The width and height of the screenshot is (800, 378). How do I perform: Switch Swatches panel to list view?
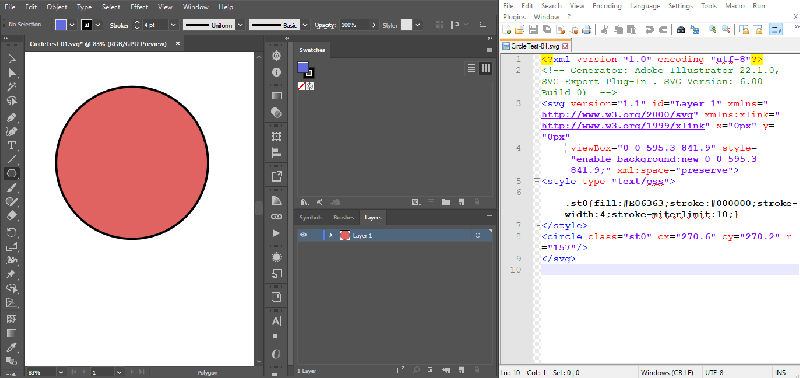471,68
